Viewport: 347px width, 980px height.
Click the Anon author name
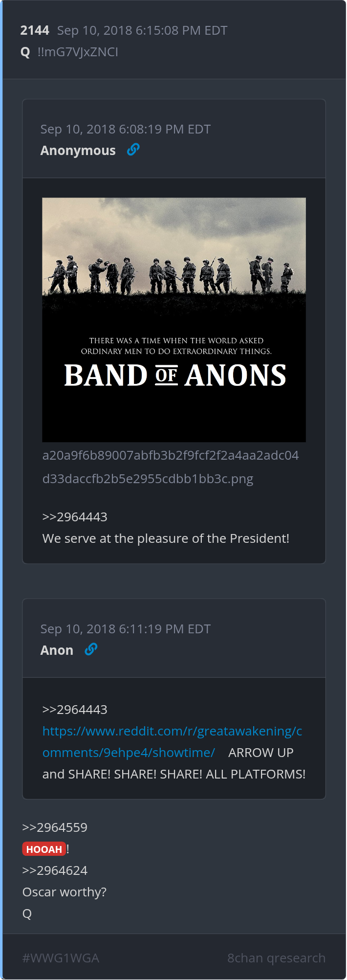coord(57,650)
